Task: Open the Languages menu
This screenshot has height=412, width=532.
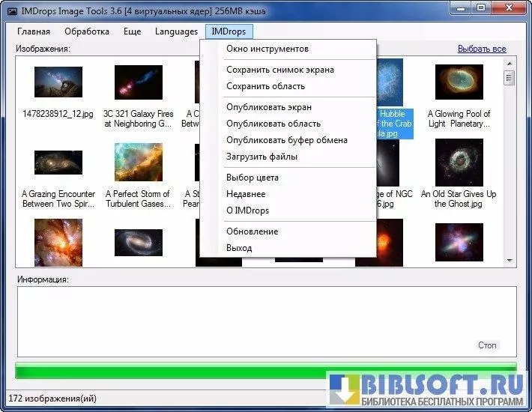Action: click(176, 31)
